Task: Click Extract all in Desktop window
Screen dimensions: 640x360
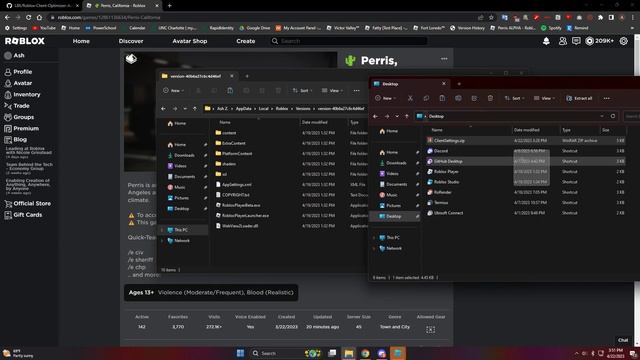Action: point(579,98)
